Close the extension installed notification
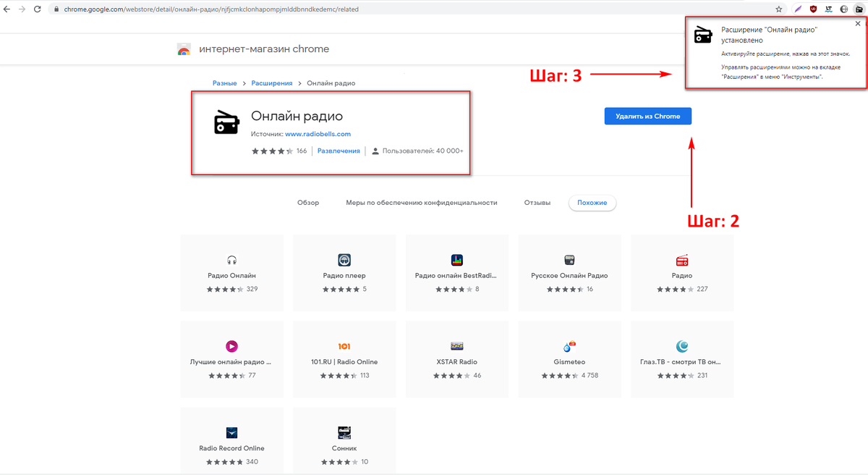Viewport: 868px width, 475px height. 858,24
